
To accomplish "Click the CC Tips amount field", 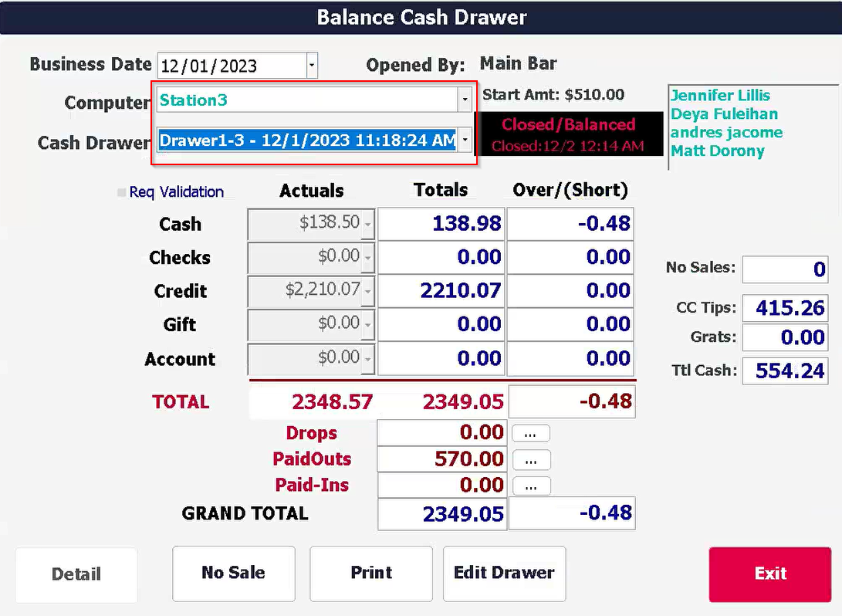I will click(785, 307).
